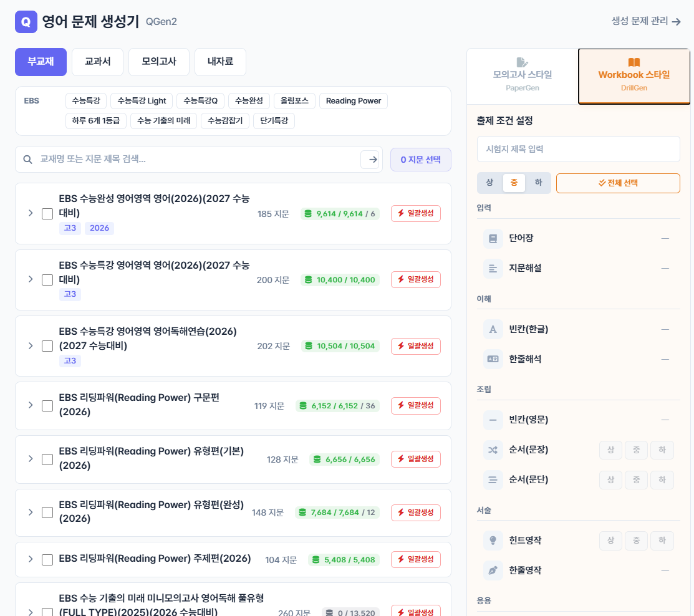Filter by Reading Power chip

click(x=353, y=101)
